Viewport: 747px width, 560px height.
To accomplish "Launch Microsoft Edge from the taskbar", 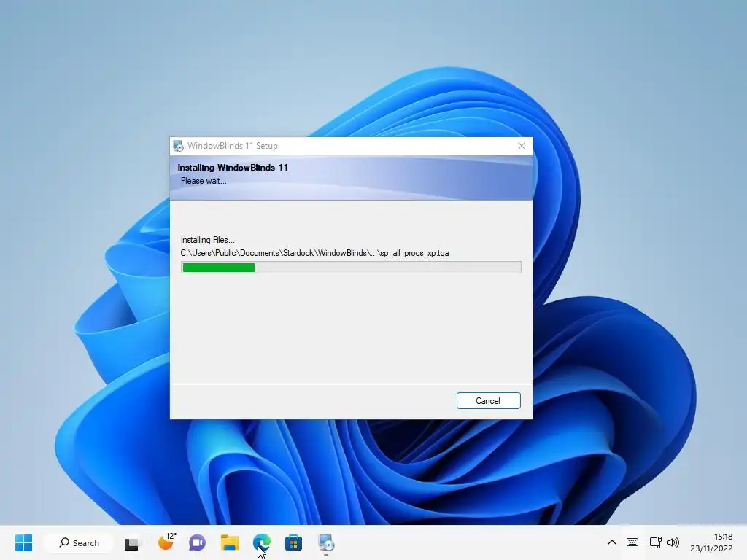I will 262,542.
